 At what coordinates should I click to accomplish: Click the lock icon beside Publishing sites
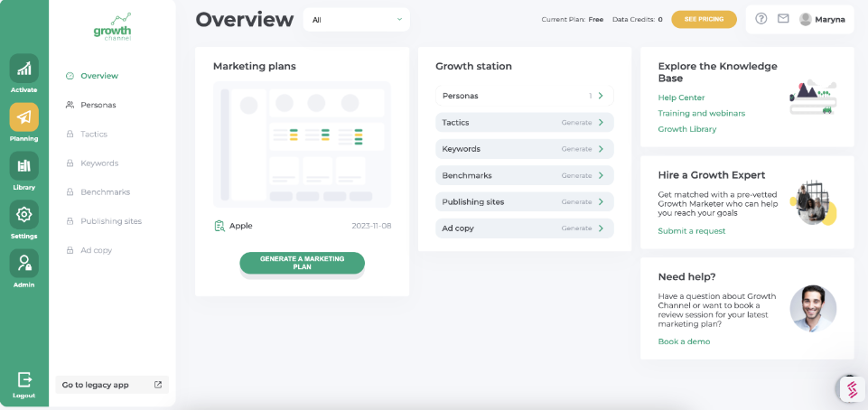tap(70, 221)
